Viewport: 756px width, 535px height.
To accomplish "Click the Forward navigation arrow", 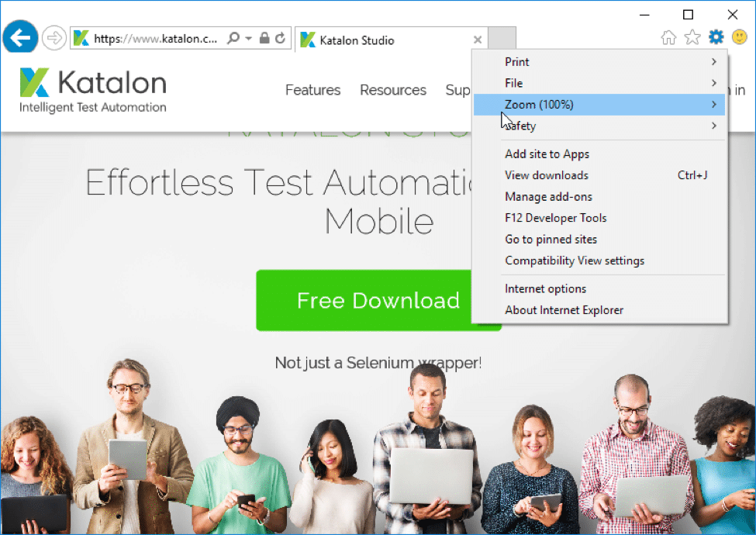I will pos(54,37).
